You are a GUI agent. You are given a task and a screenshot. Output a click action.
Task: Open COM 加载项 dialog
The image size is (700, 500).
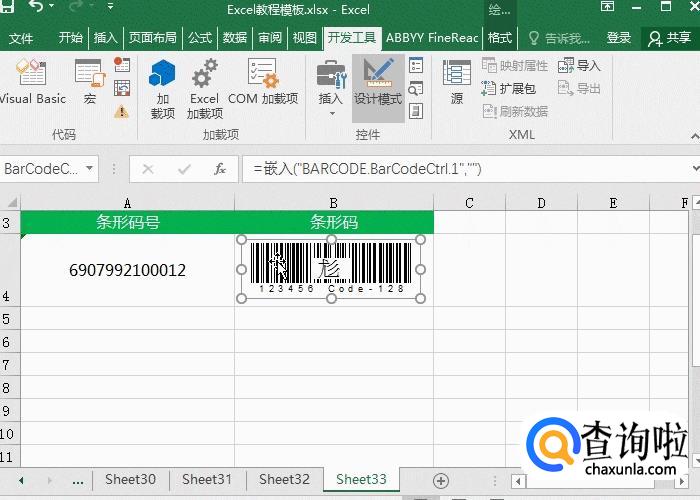(262, 83)
